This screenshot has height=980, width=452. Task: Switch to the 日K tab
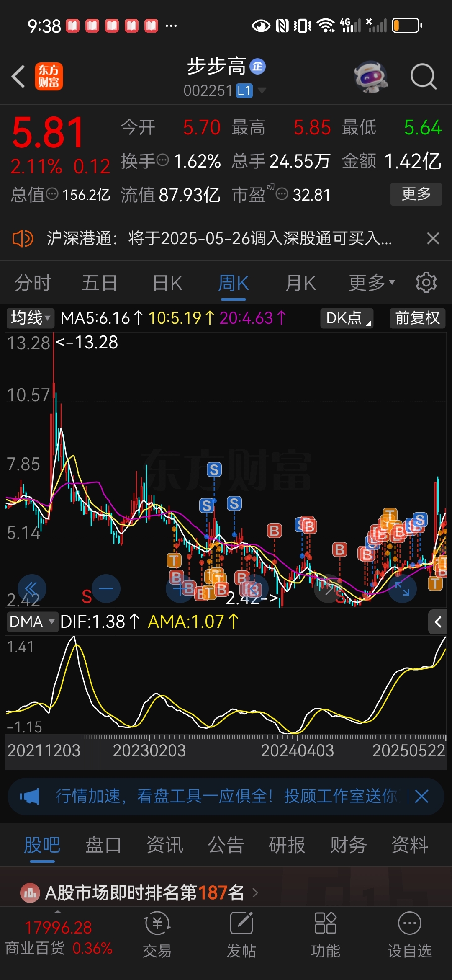[x=167, y=283]
